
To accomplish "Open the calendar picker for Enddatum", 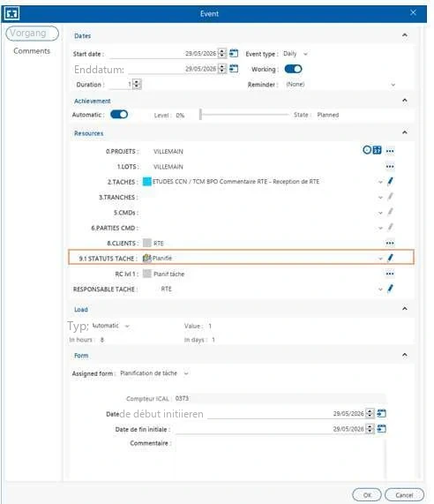I will [x=234, y=69].
